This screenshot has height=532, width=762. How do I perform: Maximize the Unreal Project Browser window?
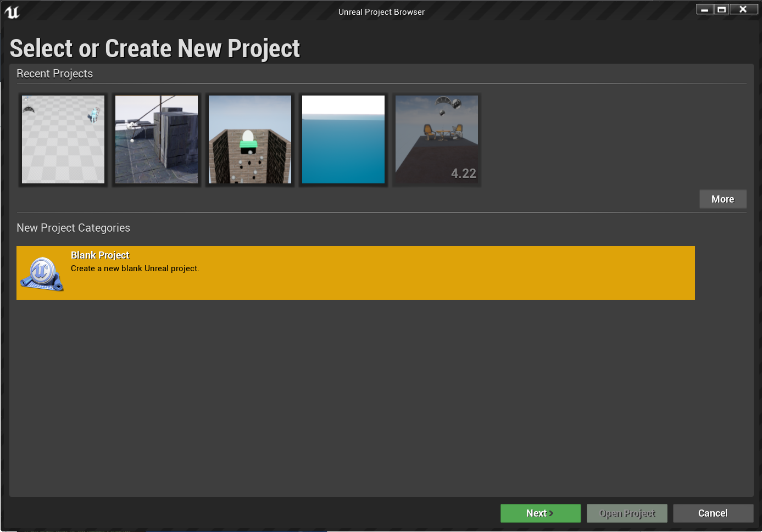(x=722, y=9)
